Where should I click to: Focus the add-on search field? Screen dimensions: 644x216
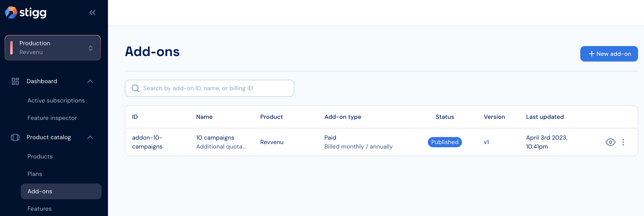pyautogui.click(x=210, y=88)
